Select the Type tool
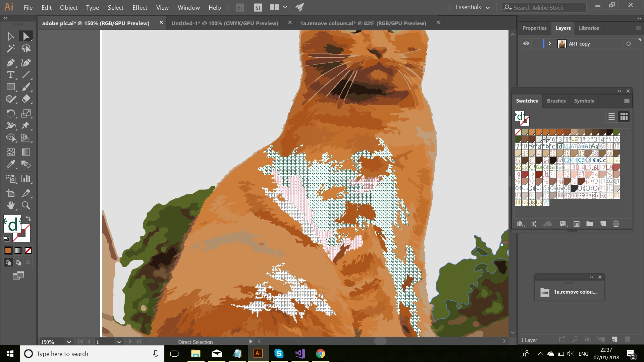644x362 pixels. click(11, 75)
